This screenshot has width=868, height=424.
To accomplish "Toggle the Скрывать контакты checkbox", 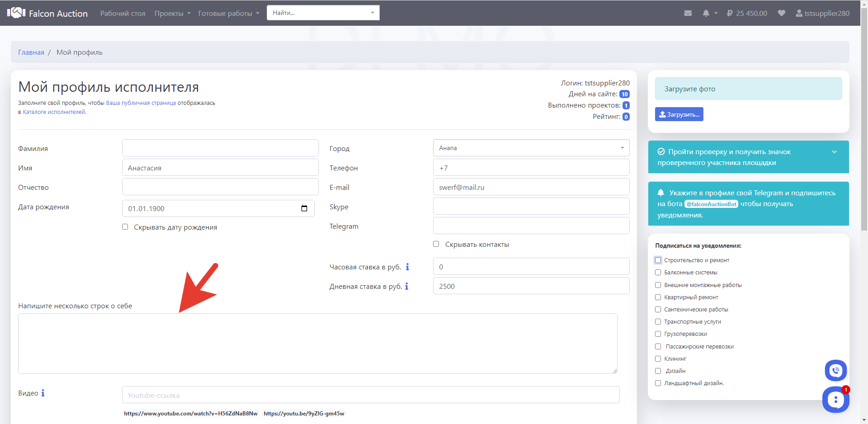I will click(x=436, y=244).
